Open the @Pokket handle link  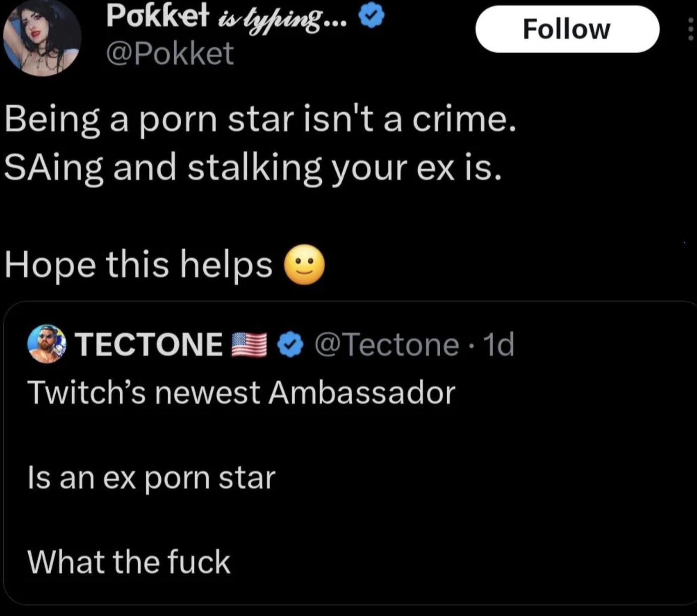coord(170,53)
